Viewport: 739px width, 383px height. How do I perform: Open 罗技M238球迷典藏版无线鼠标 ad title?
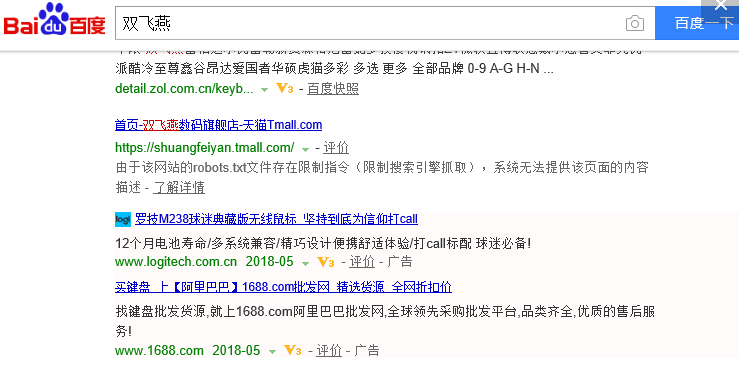tap(276, 219)
